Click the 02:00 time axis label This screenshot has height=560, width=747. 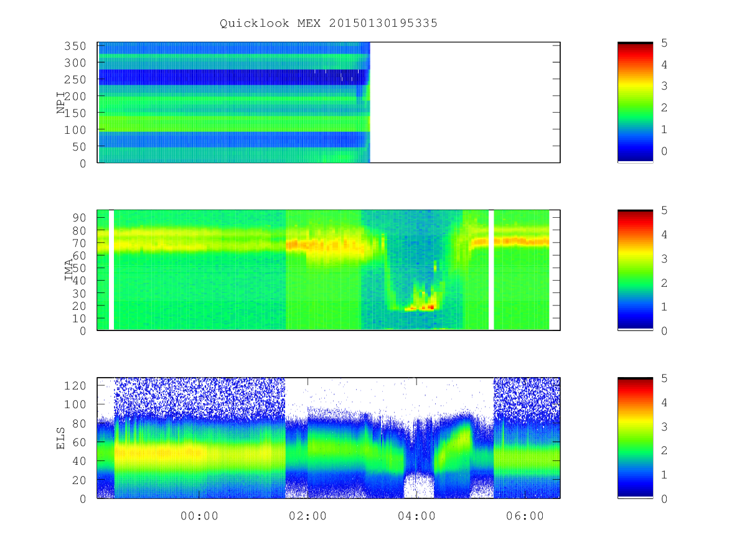(308, 516)
